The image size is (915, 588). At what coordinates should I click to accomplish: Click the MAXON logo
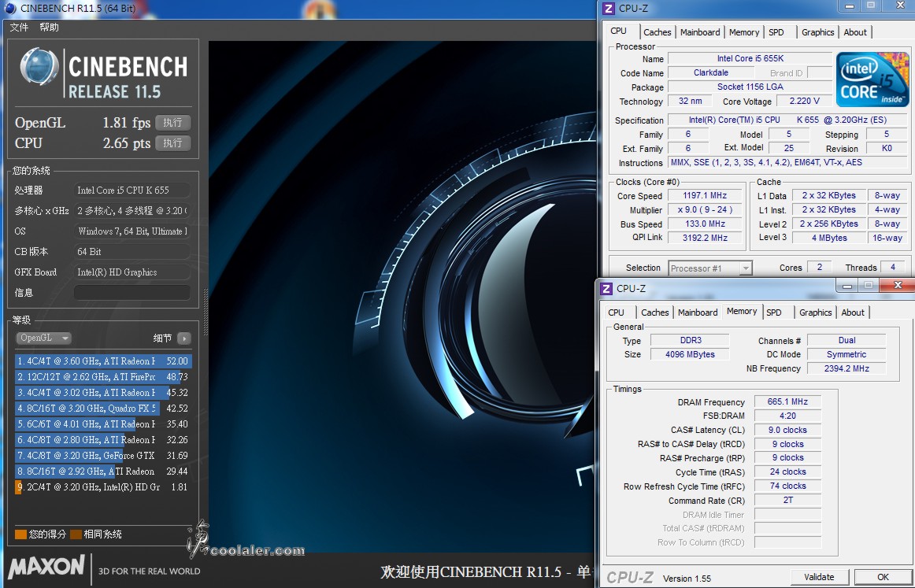point(46,568)
